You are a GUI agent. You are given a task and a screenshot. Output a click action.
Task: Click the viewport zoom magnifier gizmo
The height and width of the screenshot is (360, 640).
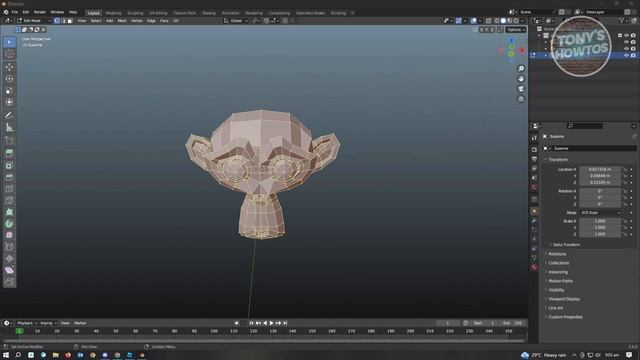(x=521, y=69)
